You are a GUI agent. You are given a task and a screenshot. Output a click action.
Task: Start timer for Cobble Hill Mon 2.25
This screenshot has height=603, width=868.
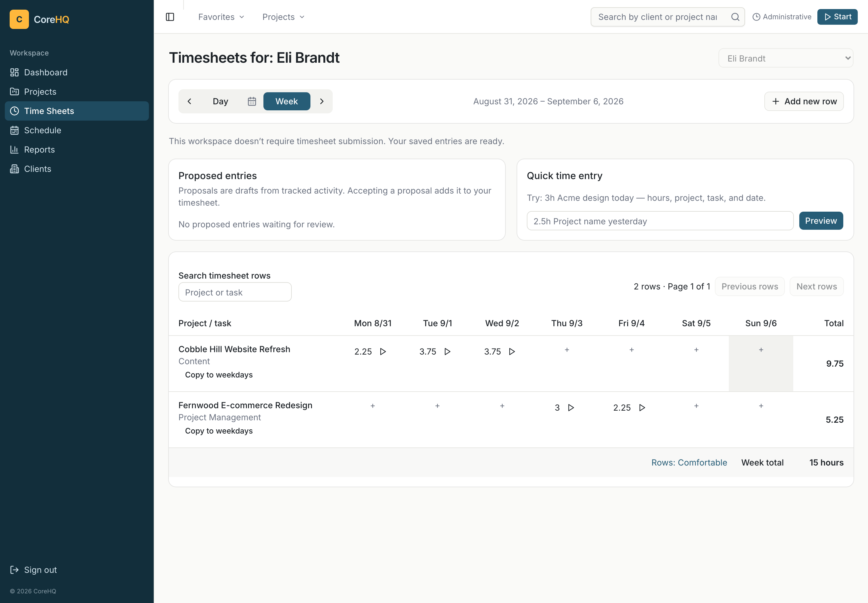(383, 352)
